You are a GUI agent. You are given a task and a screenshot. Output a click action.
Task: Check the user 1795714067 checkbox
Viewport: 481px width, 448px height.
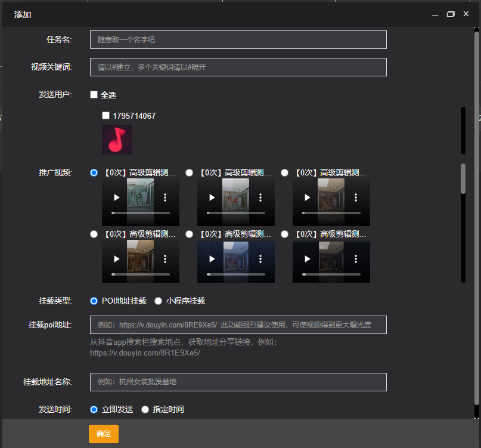click(x=105, y=116)
